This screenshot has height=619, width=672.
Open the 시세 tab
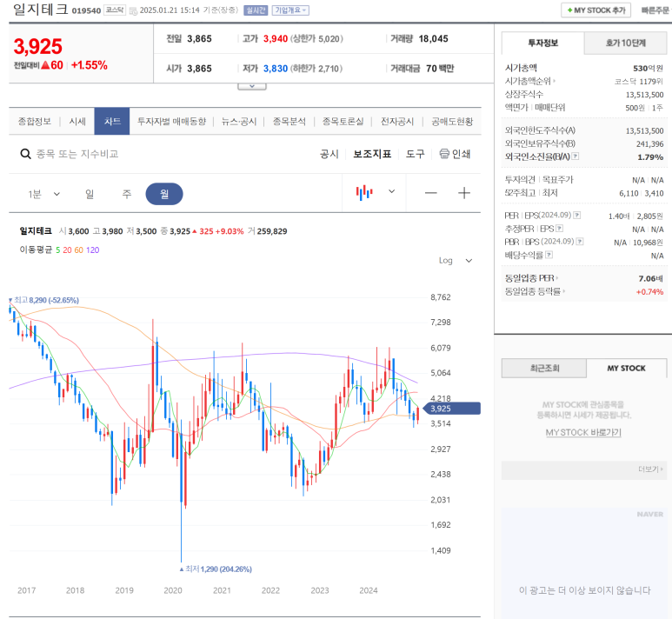77,122
